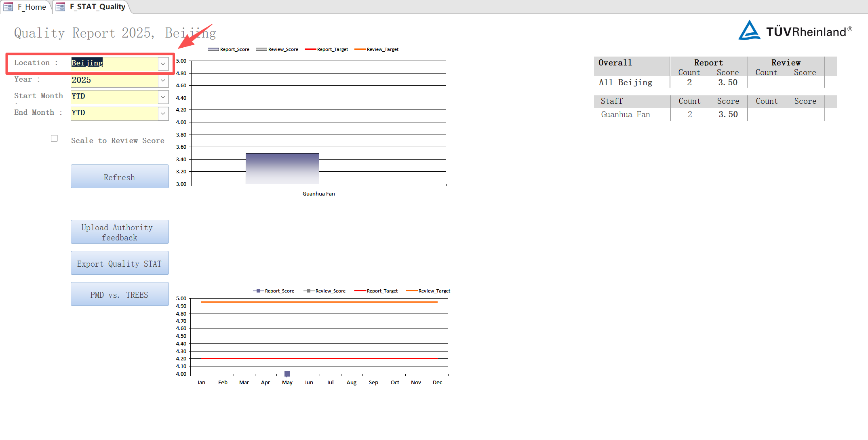
Task: Click Upload Authority feedback button
Action: pos(120,232)
